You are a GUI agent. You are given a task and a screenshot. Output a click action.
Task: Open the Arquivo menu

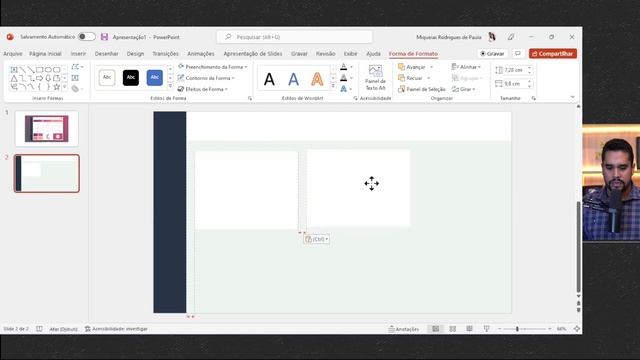(x=13, y=53)
